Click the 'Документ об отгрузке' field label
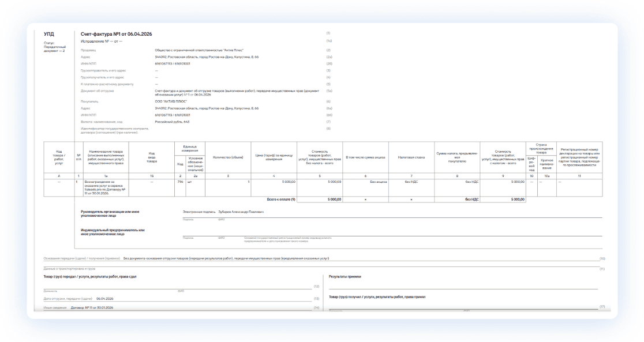Image resolution: width=644 pixels, height=342 pixels. point(97,91)
